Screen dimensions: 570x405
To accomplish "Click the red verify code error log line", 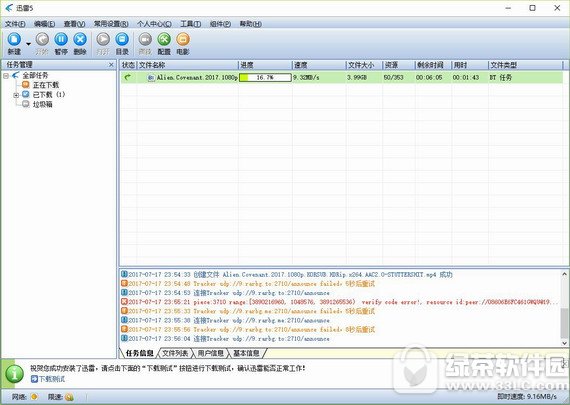I will pos(340,302).
